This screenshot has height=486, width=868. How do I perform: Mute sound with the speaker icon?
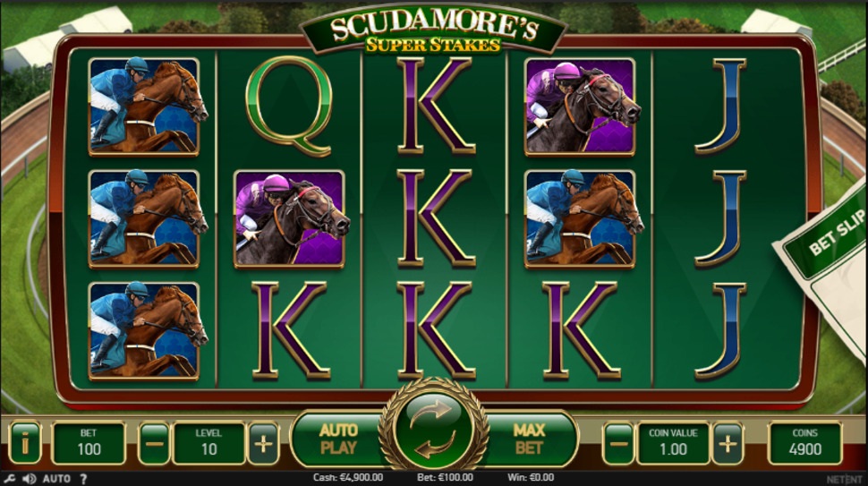[29, 478]
